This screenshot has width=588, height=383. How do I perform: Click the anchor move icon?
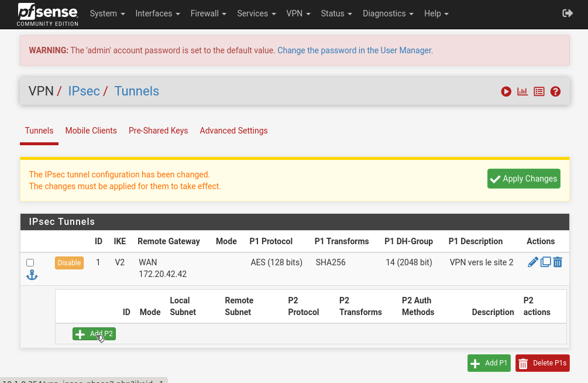pyautogui.click(x=32, y=275)
